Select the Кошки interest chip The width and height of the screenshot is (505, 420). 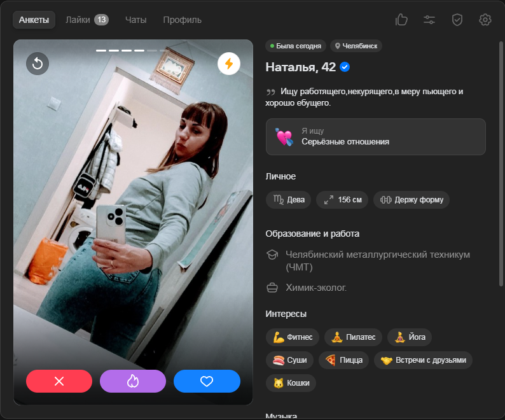[291, 383]
